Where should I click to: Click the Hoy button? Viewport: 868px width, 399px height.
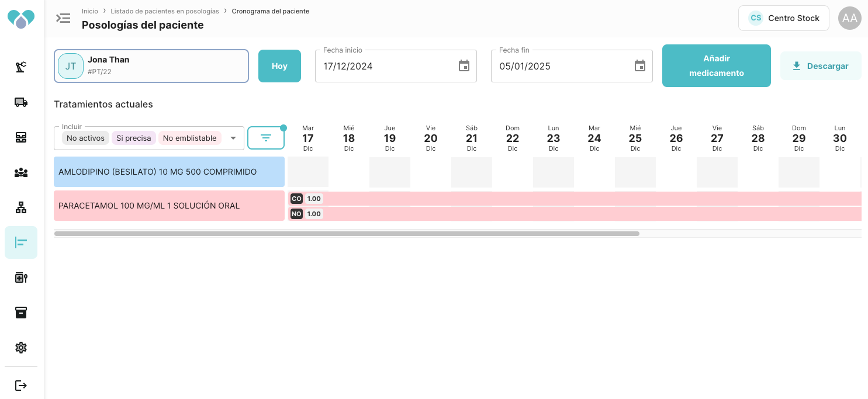tap(279, 66)
